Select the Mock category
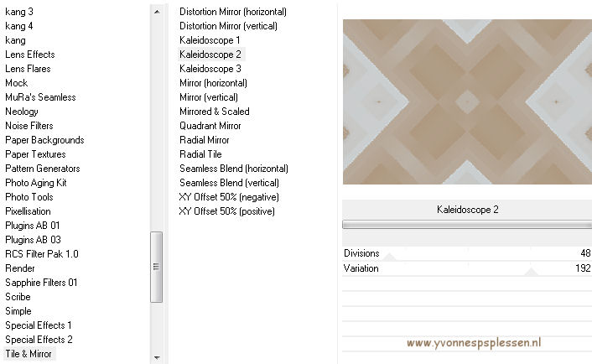The width and height of the screenshot is (592, 364). click(x=16, y=83)
